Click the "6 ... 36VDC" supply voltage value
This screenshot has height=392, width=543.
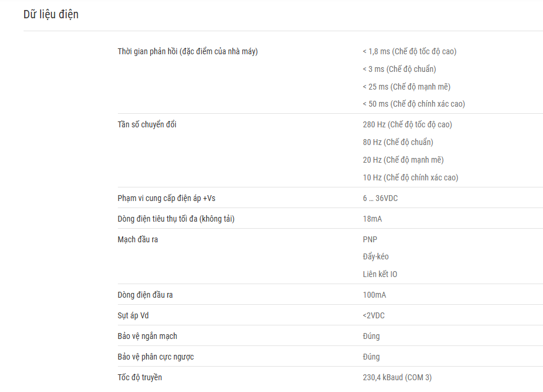(380, 199)
